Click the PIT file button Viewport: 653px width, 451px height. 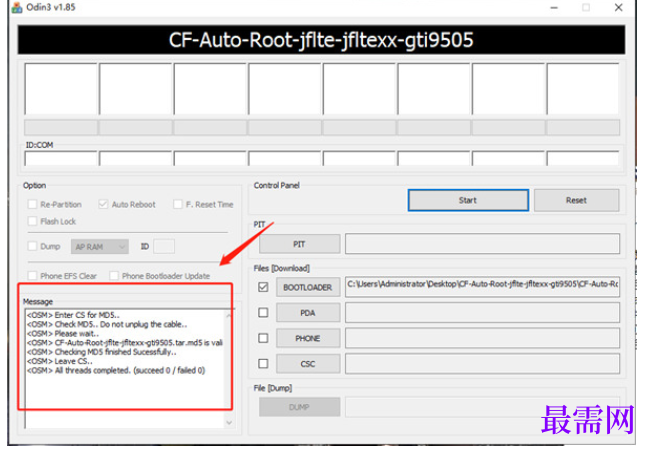pyautogui.click(x=299, y=244)
